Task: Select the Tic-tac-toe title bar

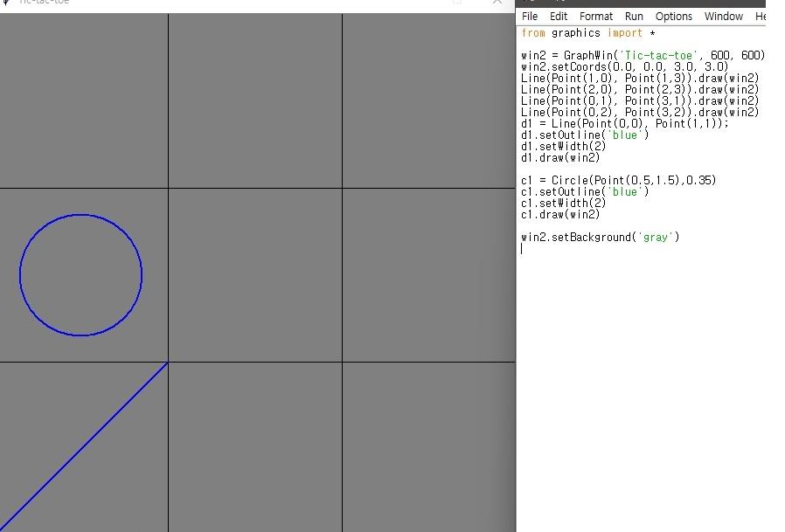Action: pyautogui.click(x=219, y=3)
